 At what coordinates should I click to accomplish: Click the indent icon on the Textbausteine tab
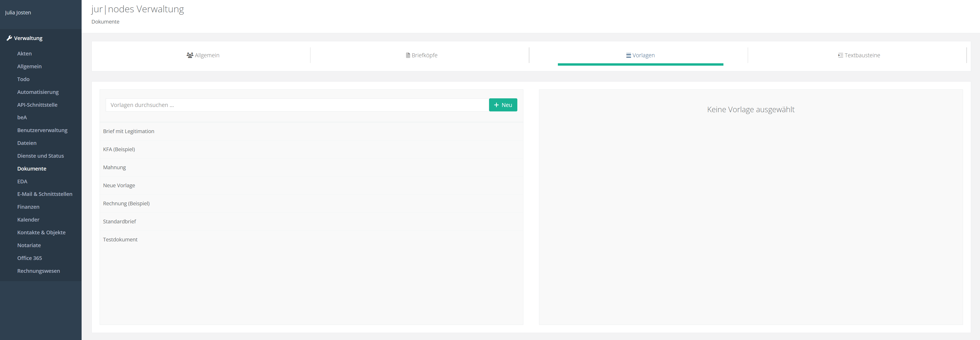(x=840, y=55)
